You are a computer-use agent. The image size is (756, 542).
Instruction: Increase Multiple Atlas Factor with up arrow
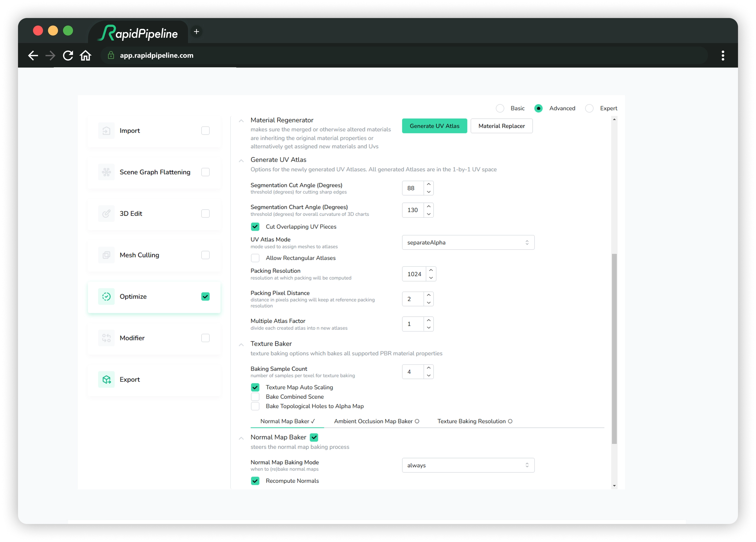[x=429, y=320]
